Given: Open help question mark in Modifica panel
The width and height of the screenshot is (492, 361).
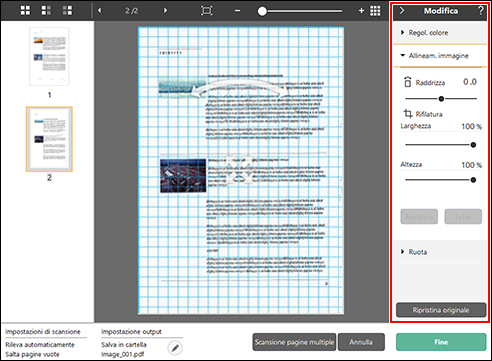Looking at the screenshot, I should [x=480, y=11].
